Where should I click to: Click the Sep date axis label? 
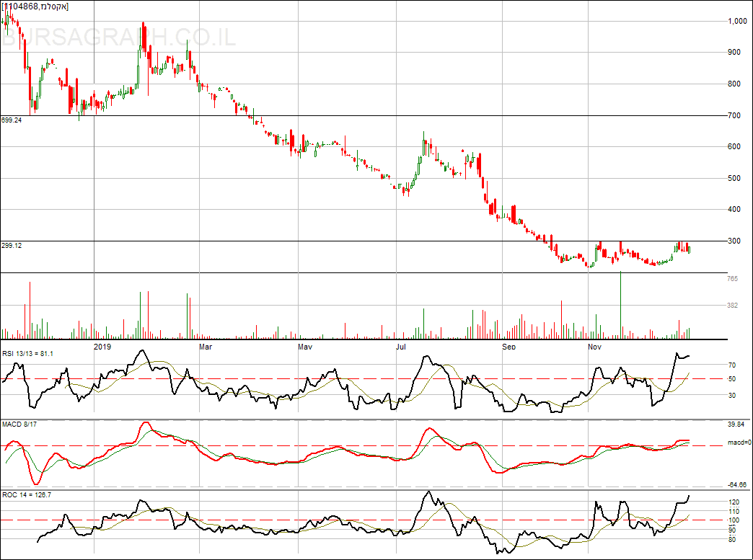[508, 347]
